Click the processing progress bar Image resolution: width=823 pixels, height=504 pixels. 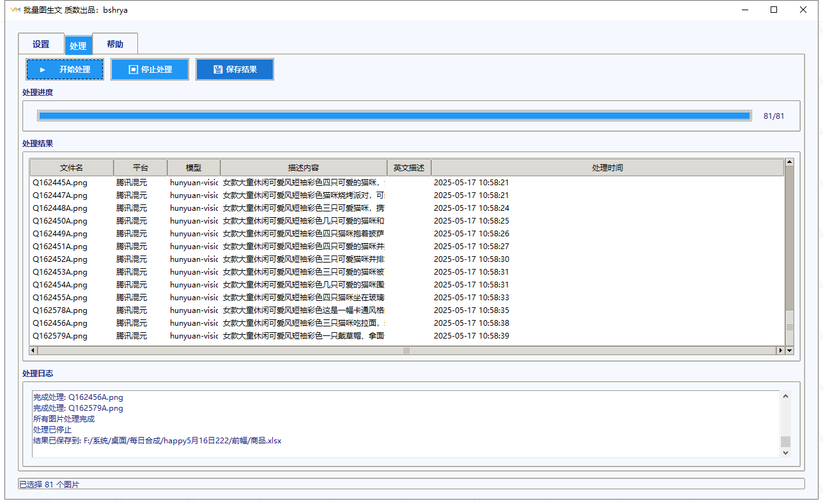[394, 116]
